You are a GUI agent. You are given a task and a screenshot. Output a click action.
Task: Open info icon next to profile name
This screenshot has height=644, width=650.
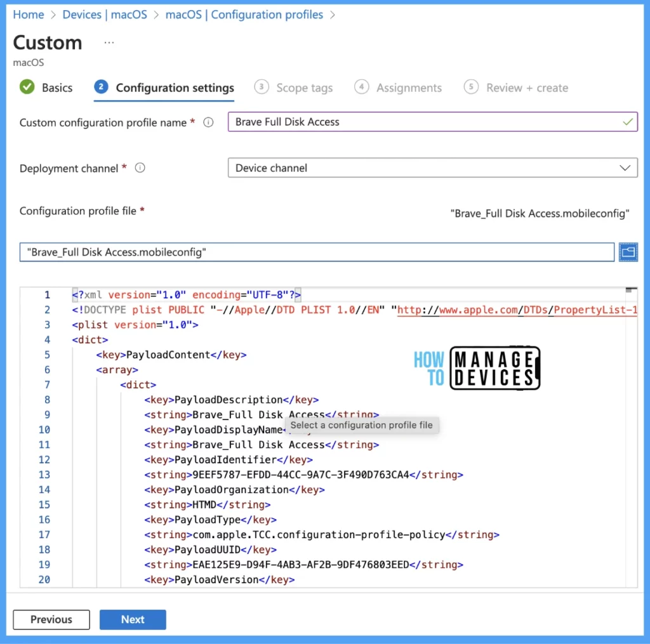tap(208, 122)
